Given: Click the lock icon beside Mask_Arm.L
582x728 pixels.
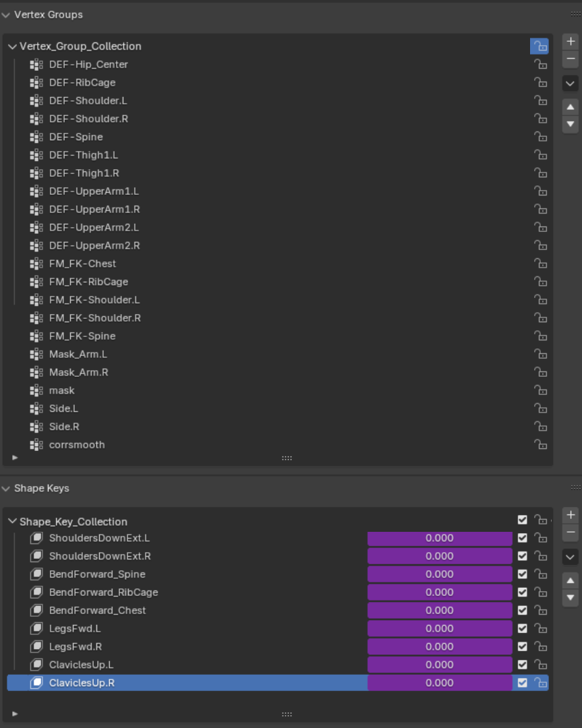Looking at the screenshot, I should coord(540,355).
